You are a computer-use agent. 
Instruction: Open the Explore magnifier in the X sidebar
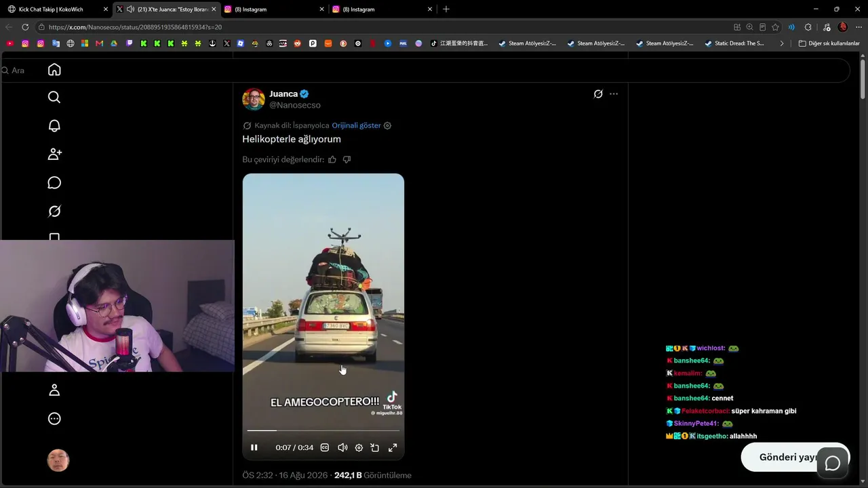pyautogui.click(x=54, y=97)
